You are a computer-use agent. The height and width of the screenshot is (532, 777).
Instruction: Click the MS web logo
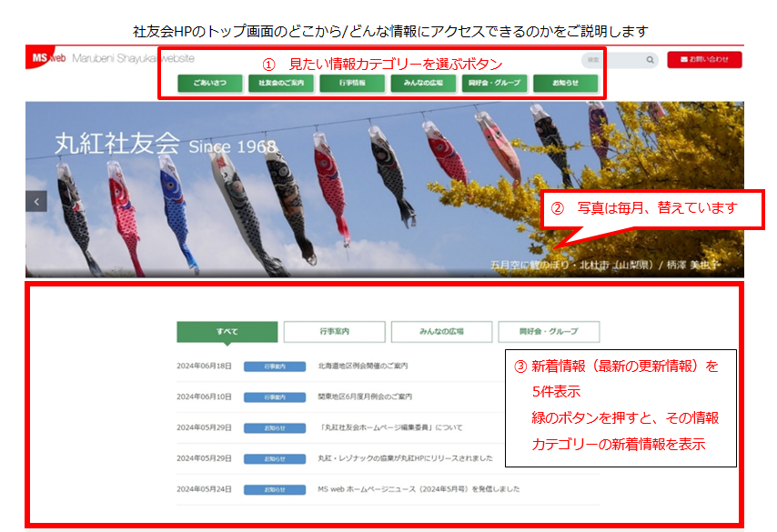point(46,57)
